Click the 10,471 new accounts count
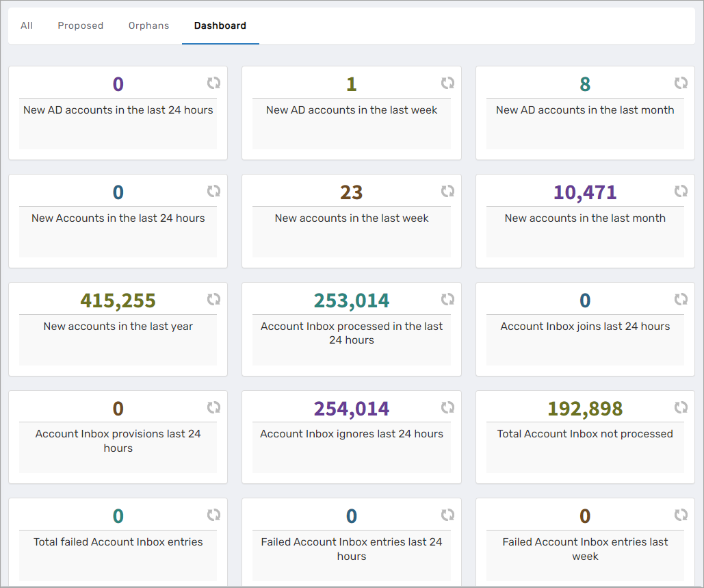The width and height of the screenshot is (704, 588). (x=585, y=192)
